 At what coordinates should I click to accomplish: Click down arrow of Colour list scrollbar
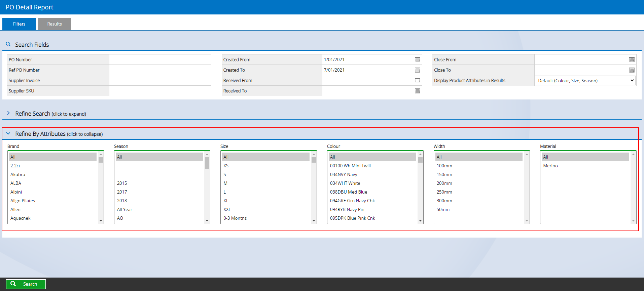pos(420,221)
